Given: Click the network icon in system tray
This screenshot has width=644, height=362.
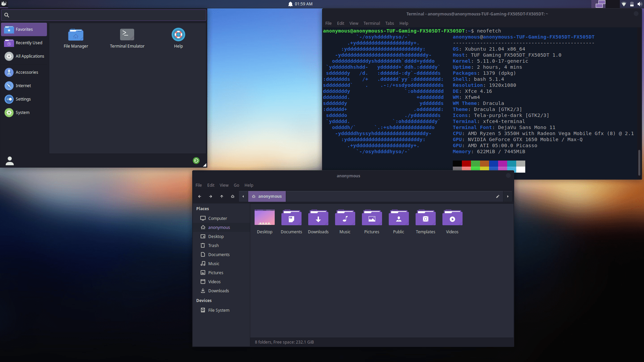Looking at the screenshot, I should tap(624, 4).
